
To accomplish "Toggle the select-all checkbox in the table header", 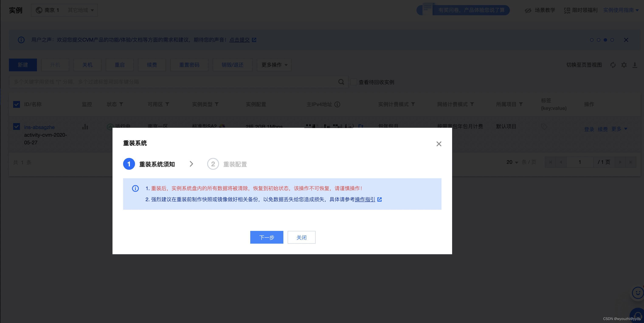I will tap(17, 104).
